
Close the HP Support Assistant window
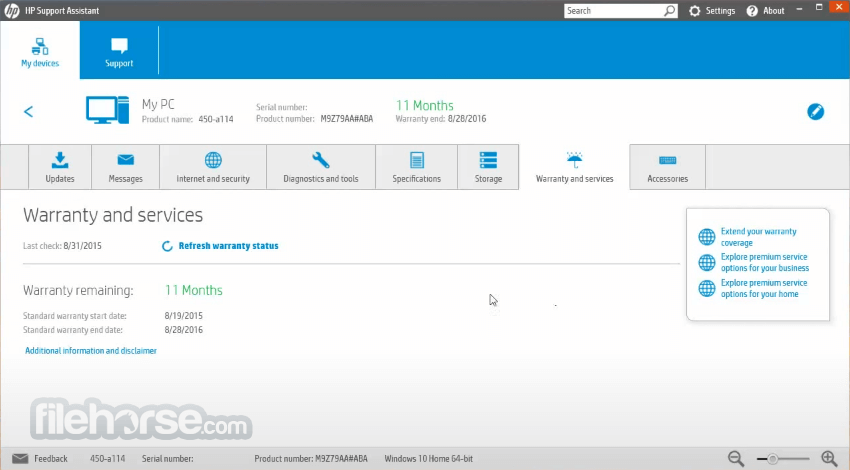click(x=839, y=7)
